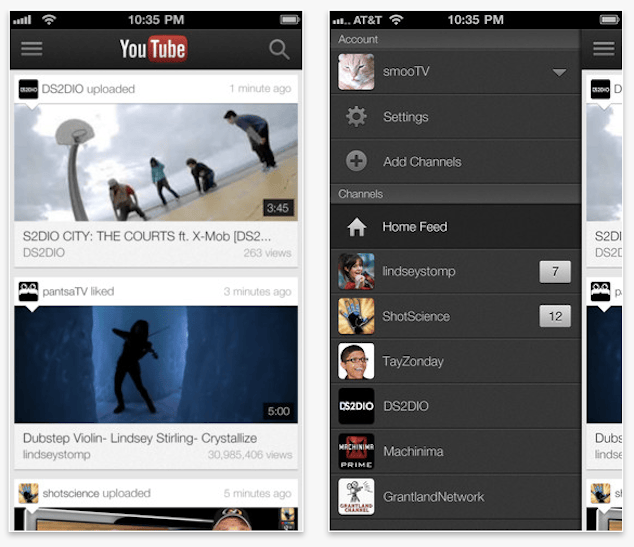Image resolution: width=634 pixels, height=547 pixels.
Task: Tap shotscience avatar on uploaded post
Action: [x=28, y=493]
